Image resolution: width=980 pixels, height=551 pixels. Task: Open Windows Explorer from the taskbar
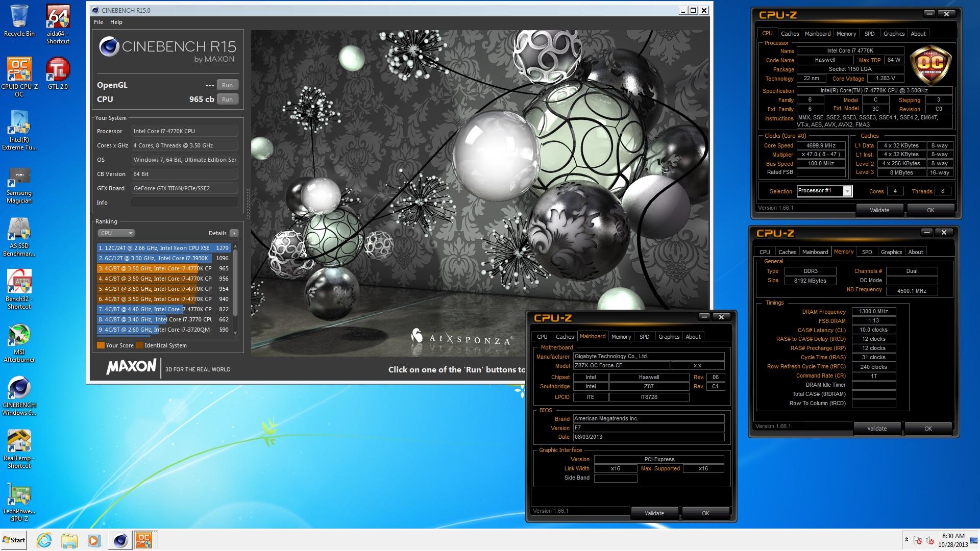pyautogui.click(x=69, y=540)
